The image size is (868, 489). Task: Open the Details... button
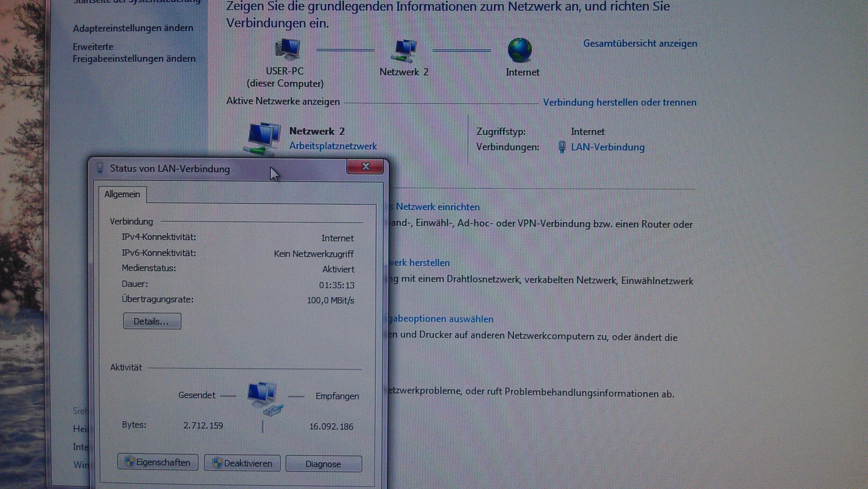coord(152,321)
